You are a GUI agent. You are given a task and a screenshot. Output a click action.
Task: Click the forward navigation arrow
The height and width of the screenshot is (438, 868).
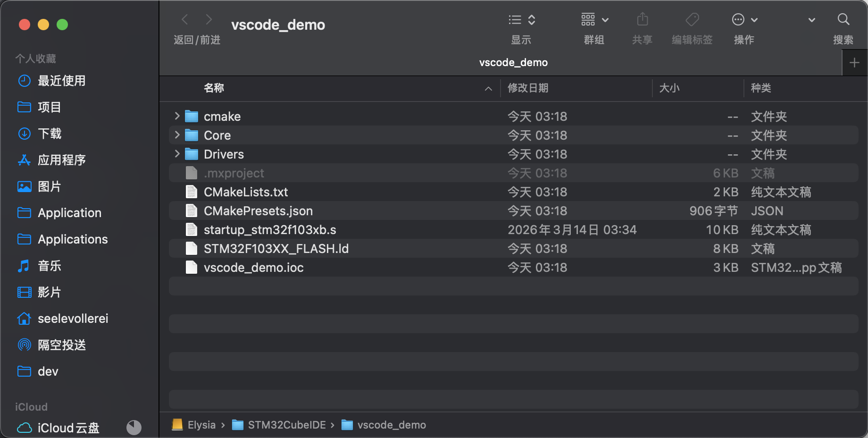click(x=209, y=20)
